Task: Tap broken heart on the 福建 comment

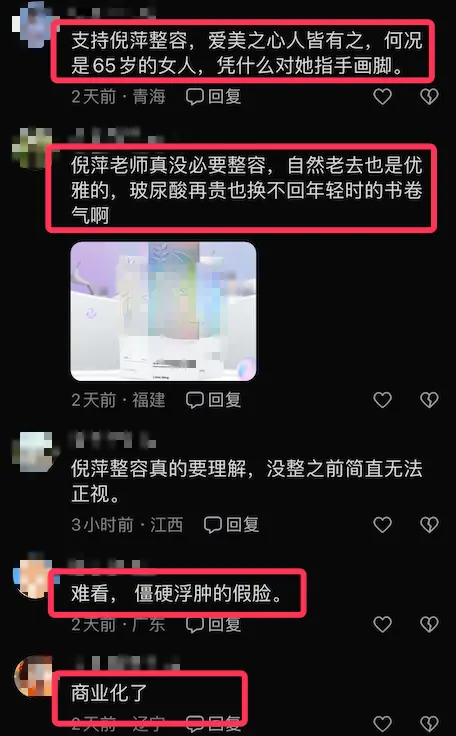Action: click(429, 400)
